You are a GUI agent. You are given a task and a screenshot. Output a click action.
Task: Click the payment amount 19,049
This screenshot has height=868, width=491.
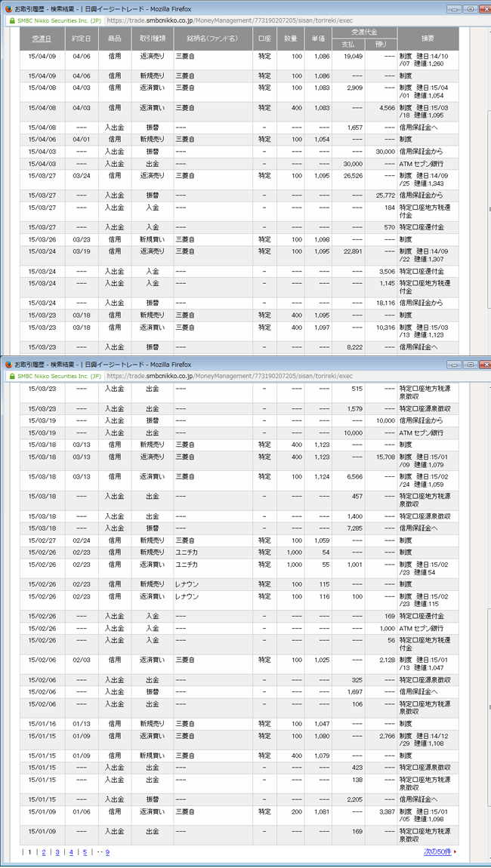[x=353, y=57]
